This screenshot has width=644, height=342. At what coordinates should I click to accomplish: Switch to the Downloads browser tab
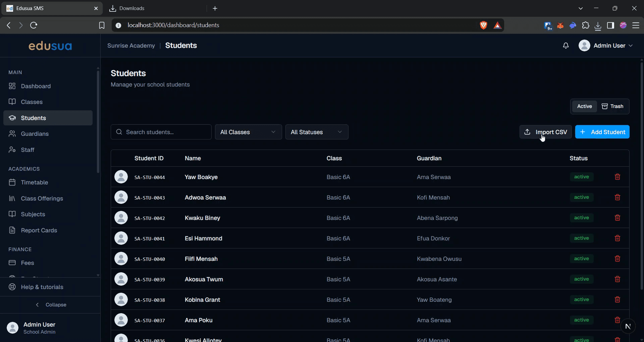point(155,8)
